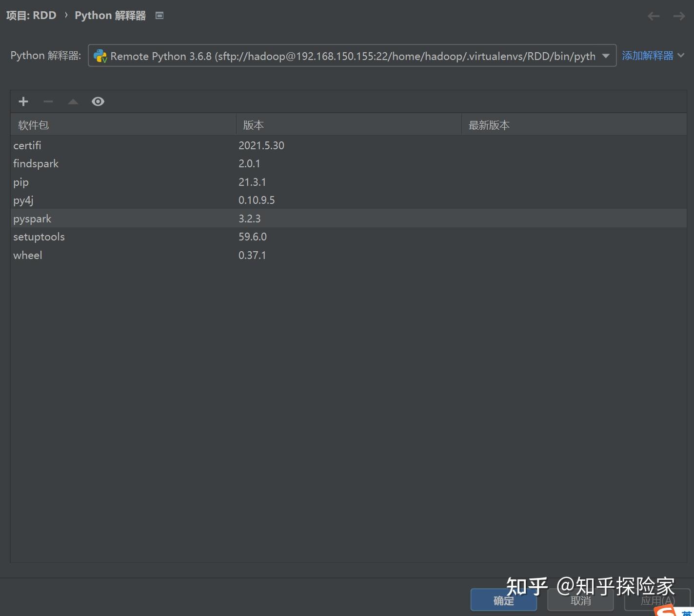Select the certifi package row
Viewport: 694px width, 616px height.
tap(27, 145)
